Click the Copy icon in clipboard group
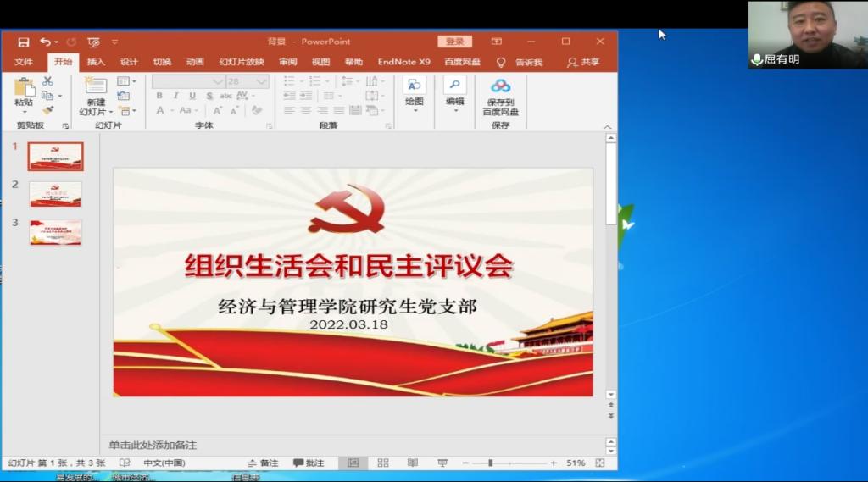868x482 pixels. tap(47, 96)
